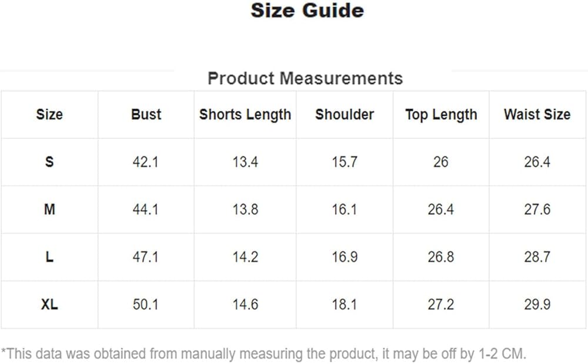Click the 16.9 shoulder measurement
The image size is (588, 364).
(345, 257)
